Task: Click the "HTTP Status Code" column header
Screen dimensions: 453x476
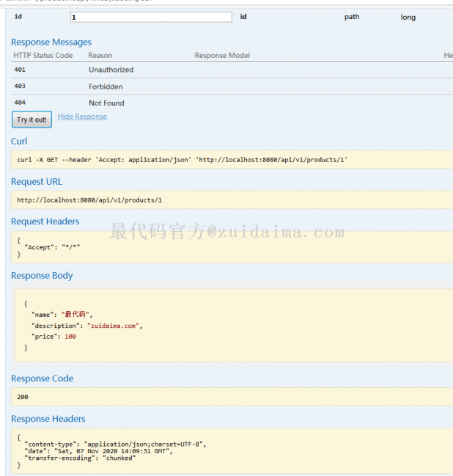Action: click(x=43, y=56)
